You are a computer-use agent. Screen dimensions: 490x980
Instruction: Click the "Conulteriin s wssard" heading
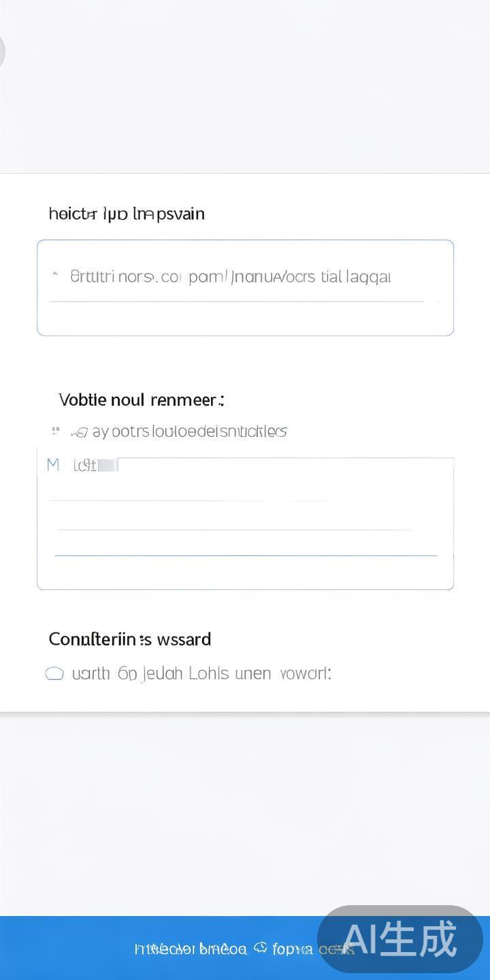click(x=130, y=639)
